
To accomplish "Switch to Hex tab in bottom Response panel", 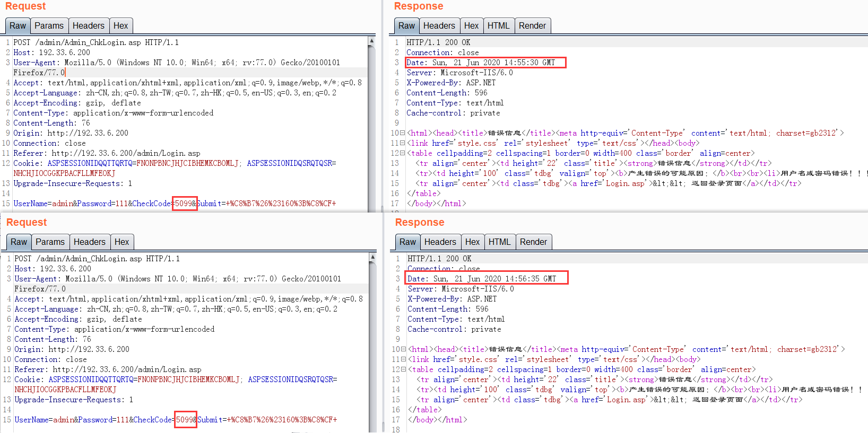I will [472, 242].
